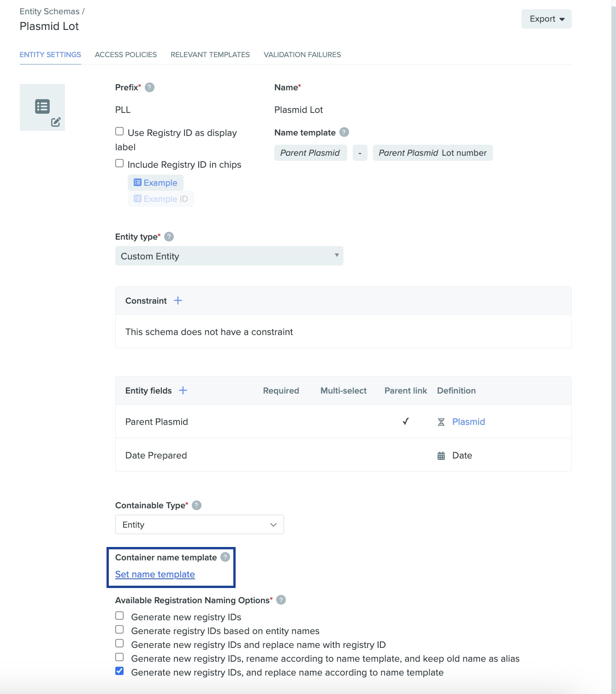Click the Date definition text

tap(462, 455)
